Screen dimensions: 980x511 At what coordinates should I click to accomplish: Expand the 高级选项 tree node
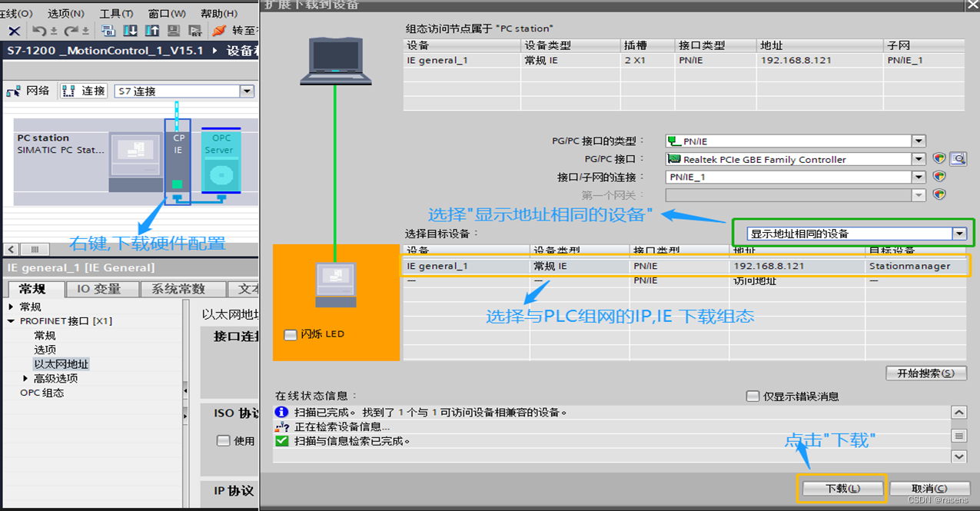coord(25,378)
